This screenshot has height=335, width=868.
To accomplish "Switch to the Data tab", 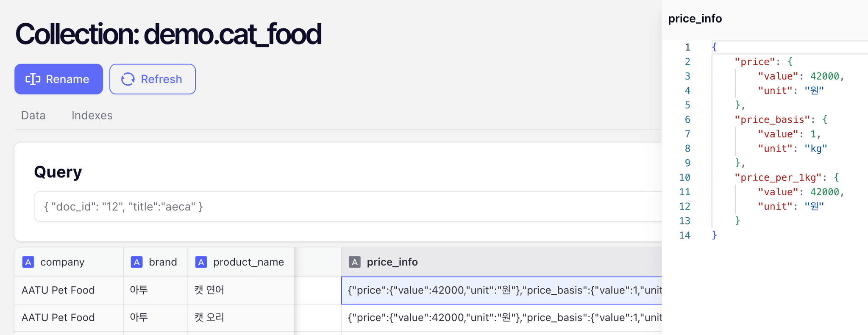I will coord(33,115).
